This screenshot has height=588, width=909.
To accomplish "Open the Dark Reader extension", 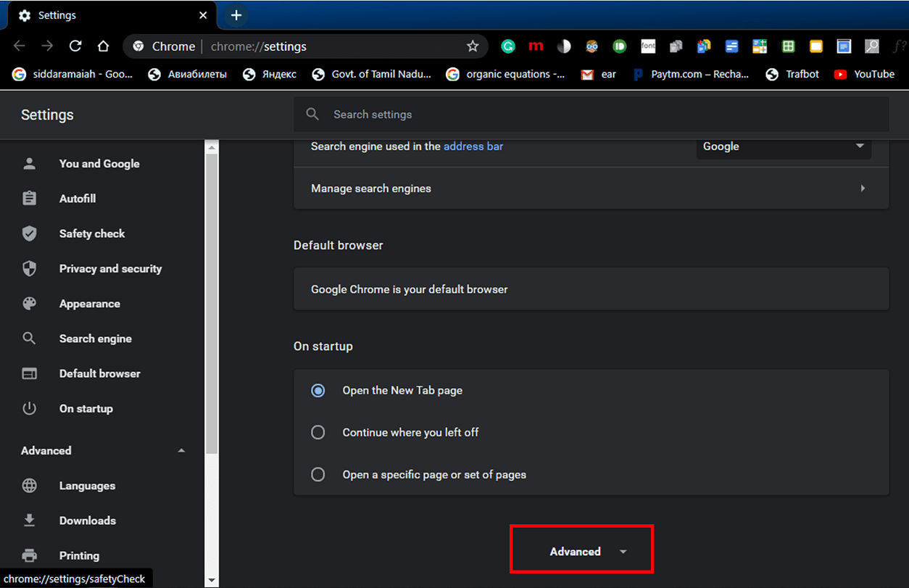I will pos(564,46).
